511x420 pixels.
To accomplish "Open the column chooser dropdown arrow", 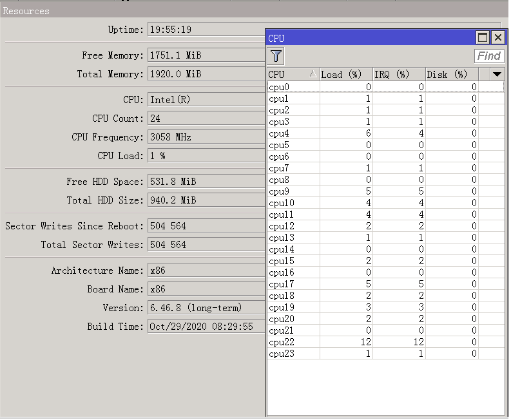I will [497, 75].
